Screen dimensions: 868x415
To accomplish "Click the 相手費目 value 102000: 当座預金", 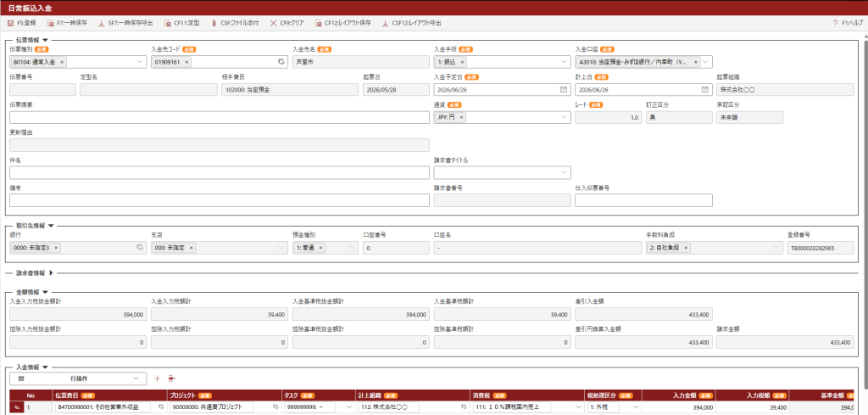I will point(289,89).
